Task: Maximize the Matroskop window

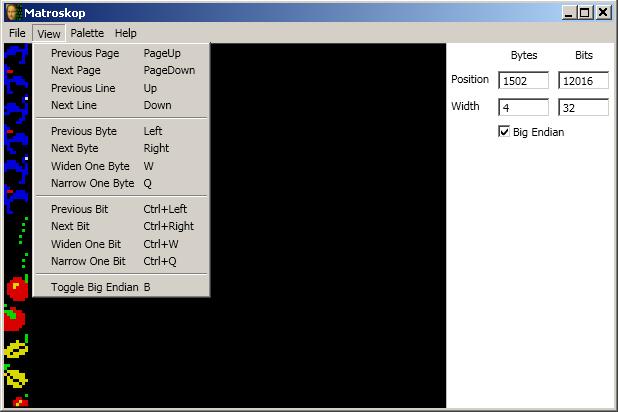Action: [x=585, y=13]
